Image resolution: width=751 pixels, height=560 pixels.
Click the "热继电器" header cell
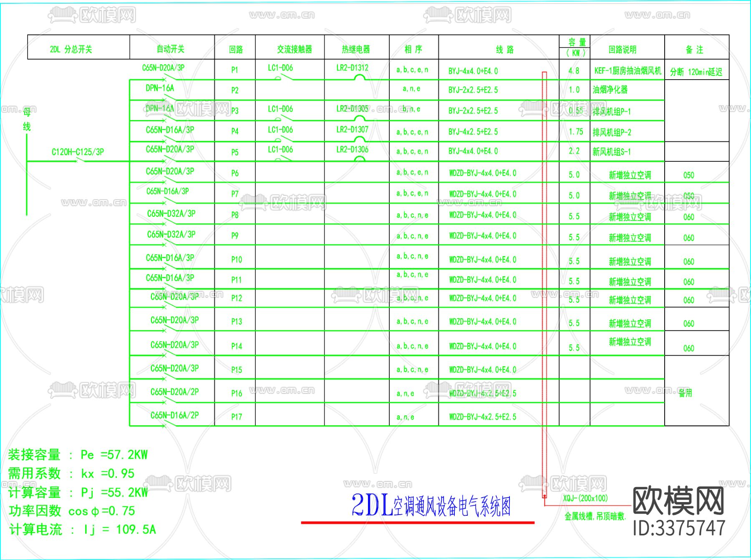[x=356, y=49]
